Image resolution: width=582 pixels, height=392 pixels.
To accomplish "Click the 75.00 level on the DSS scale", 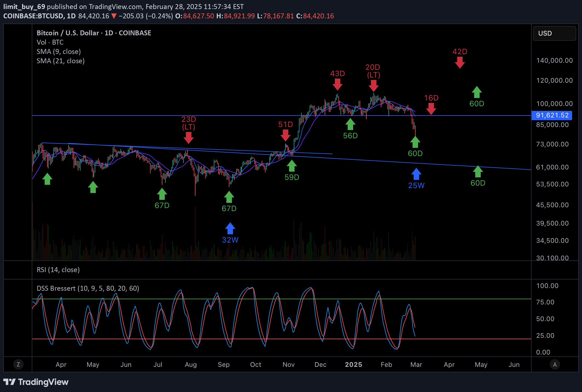I will pos(545,302).
